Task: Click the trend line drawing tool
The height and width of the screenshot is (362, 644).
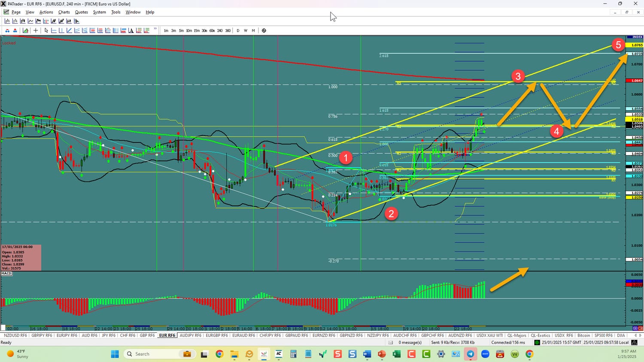Action: coord(69,30)
